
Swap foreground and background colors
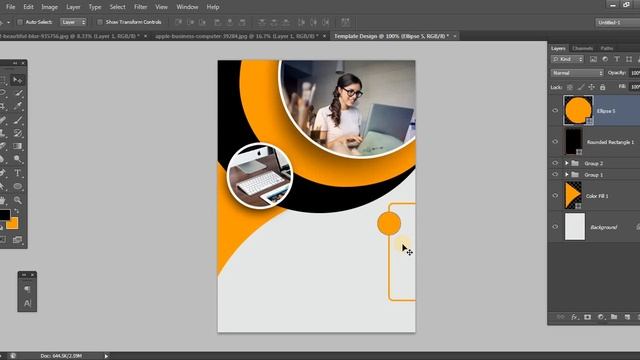(16, 211)
